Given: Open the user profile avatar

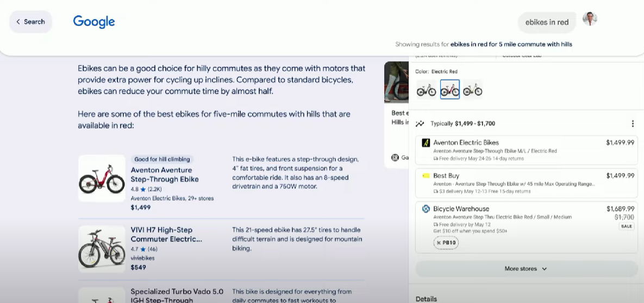Looking at the screenshot, I should point(590,18).
